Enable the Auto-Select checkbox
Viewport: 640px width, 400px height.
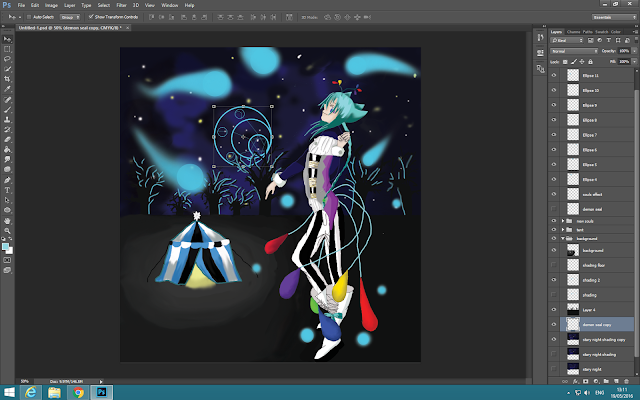(29, 17)
